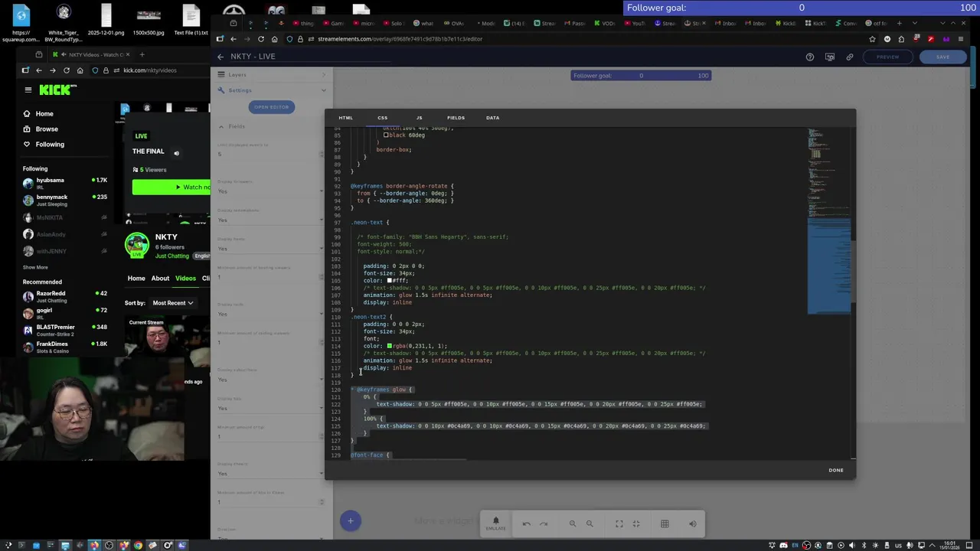The width and height of the screenshot is (980, 551).
Task: Open the DATA tab in code editor
Action: click(x=492, y=118)
